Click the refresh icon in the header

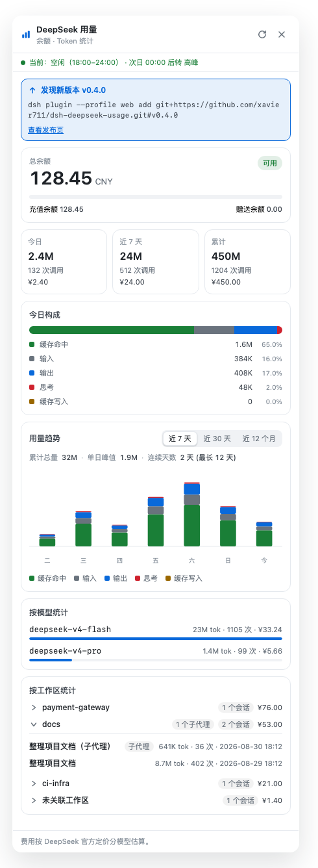262,34
